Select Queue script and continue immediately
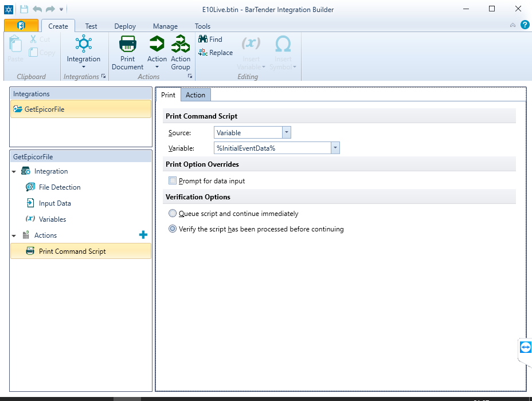 point(173,213)
